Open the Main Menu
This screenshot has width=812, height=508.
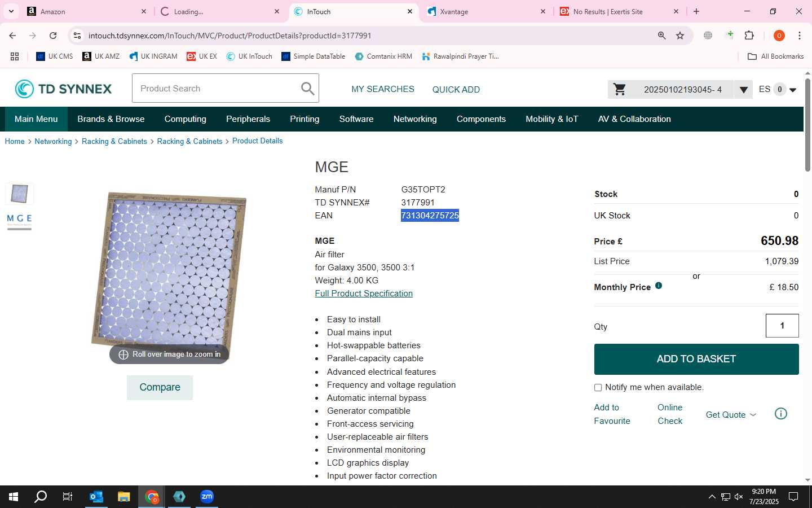click(x=36, y=119)
